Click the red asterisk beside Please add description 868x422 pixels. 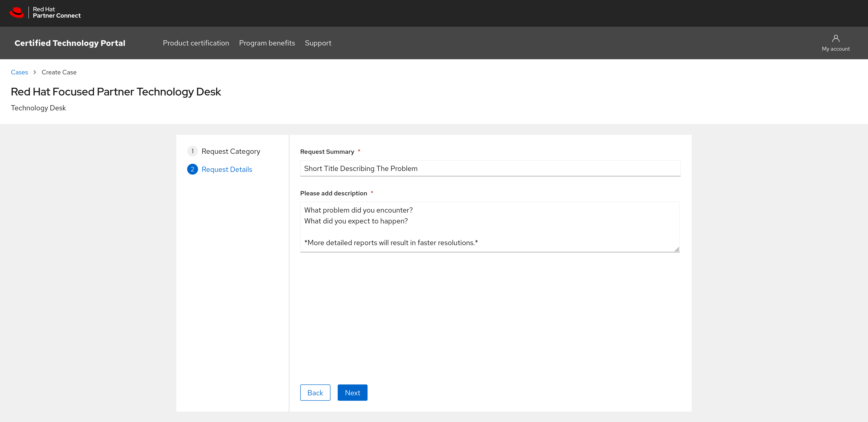(372, 193)
